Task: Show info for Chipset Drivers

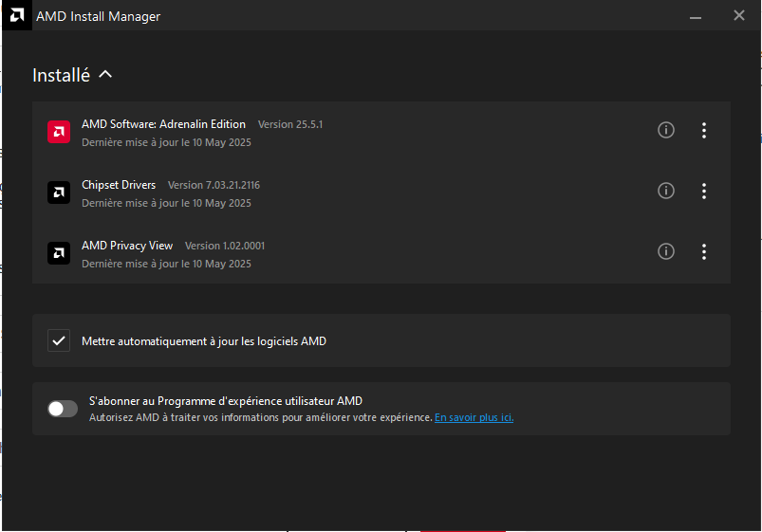Action: click(666, 191)
